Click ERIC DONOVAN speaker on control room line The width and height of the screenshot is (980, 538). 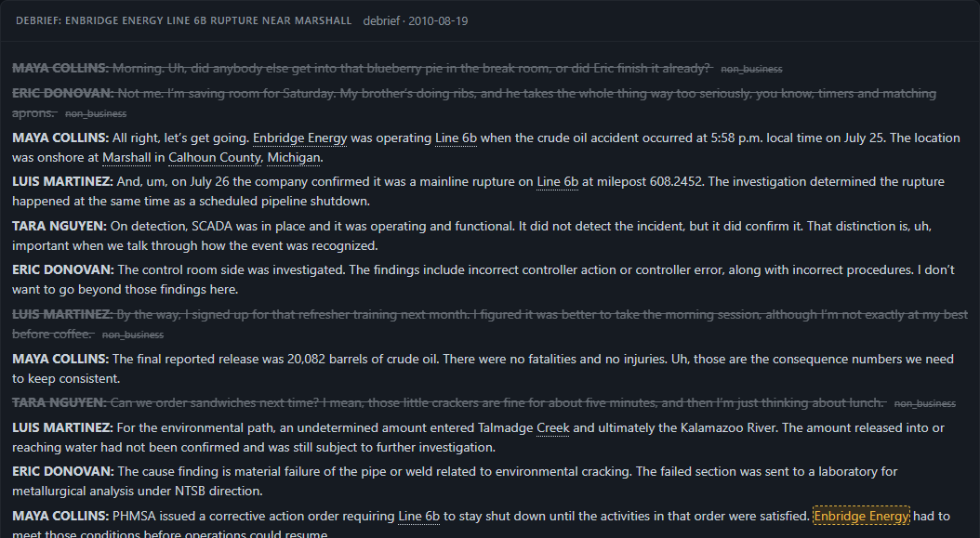63,270
